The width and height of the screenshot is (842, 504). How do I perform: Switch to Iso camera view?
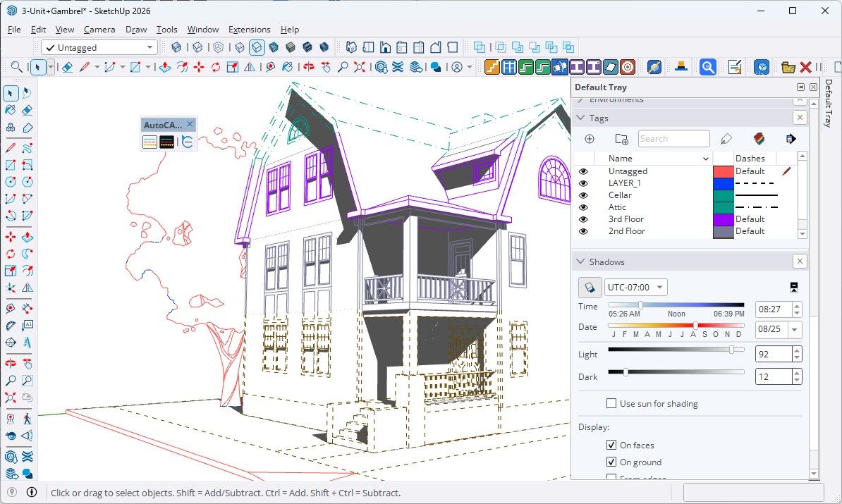coord(351,47)
